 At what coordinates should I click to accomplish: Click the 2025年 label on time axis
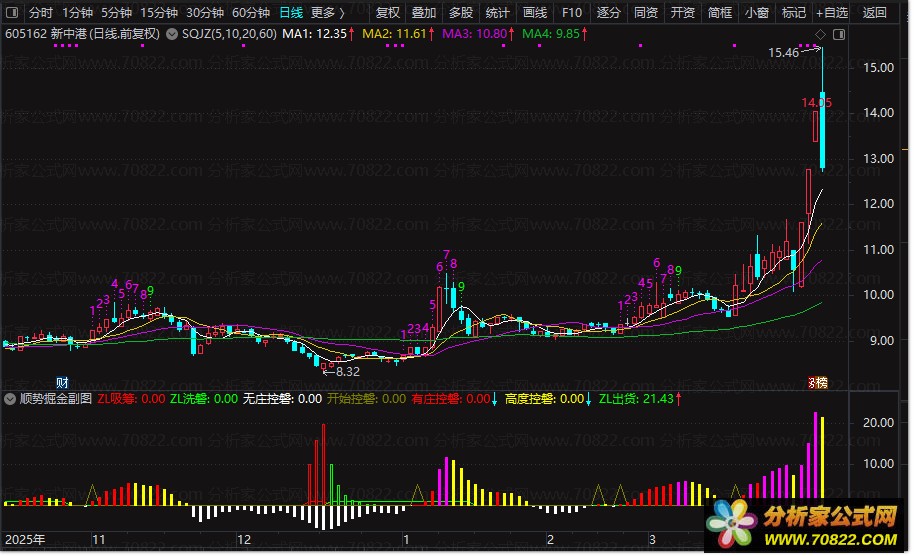(25, 540)
